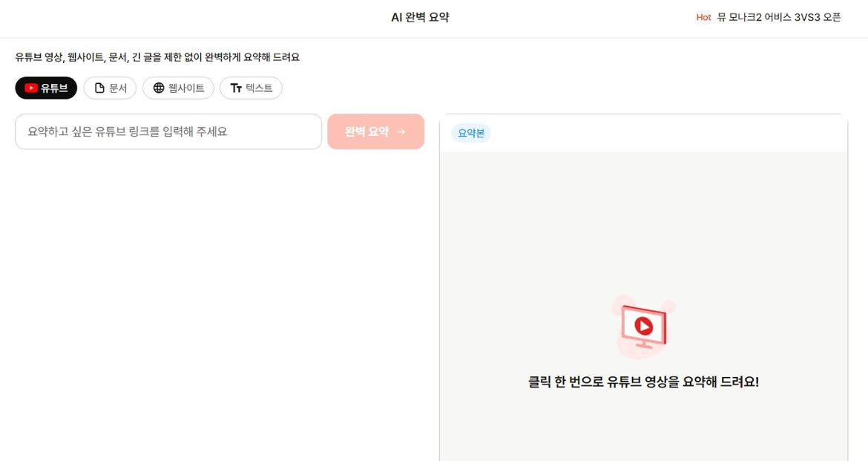Click the YouTube play icon on 유튜브 tab
Viewport: 868px width, 461px height.
[x=30, y=88]
